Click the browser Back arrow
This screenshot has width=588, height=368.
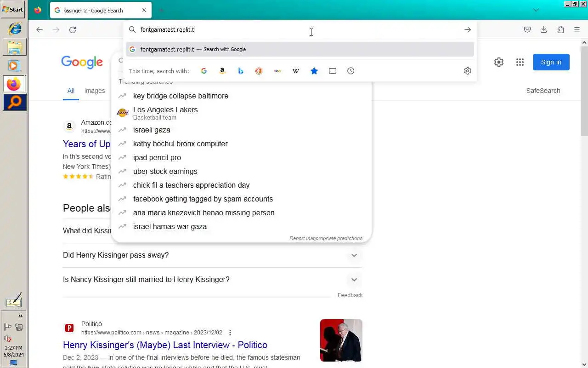40,29
